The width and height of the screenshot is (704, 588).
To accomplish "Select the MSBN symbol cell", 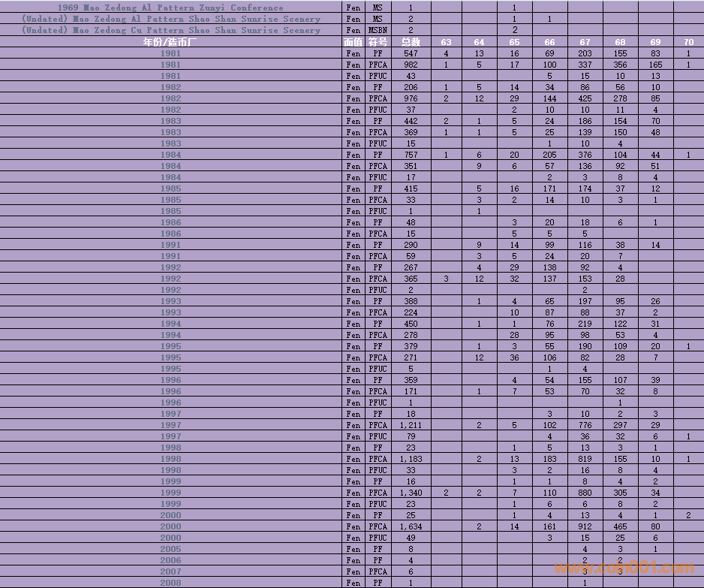I will pos(378,30).
